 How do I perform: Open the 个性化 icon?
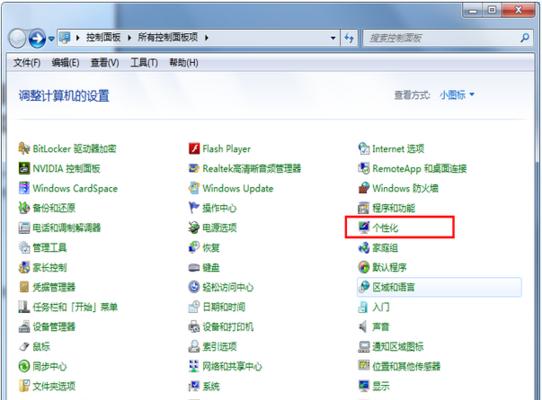(x=364, y=227)
